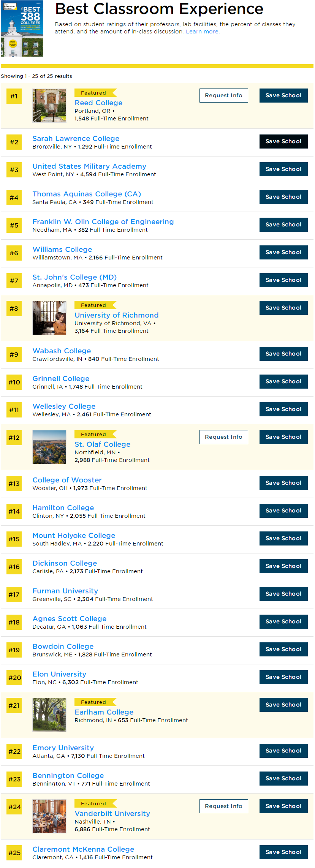Open Thomas Aquinas College (CA) link
The image size is (315, 868).
coord(87,194)
